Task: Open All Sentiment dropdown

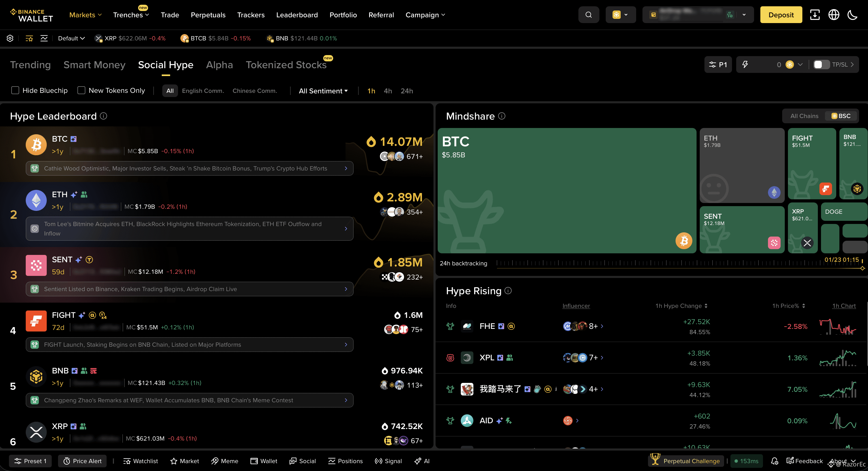Action: tap(323, 91)
